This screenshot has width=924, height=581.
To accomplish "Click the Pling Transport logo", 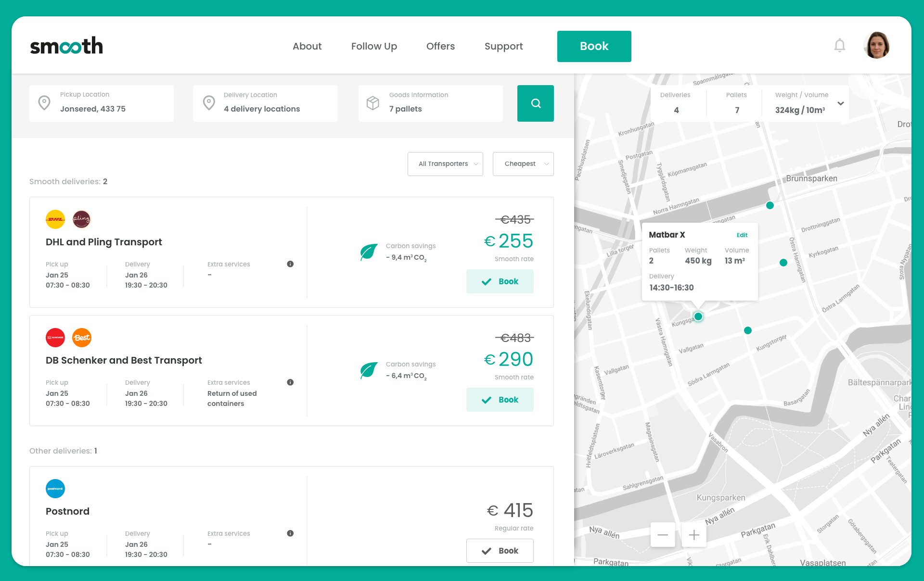I will (81, 219).
